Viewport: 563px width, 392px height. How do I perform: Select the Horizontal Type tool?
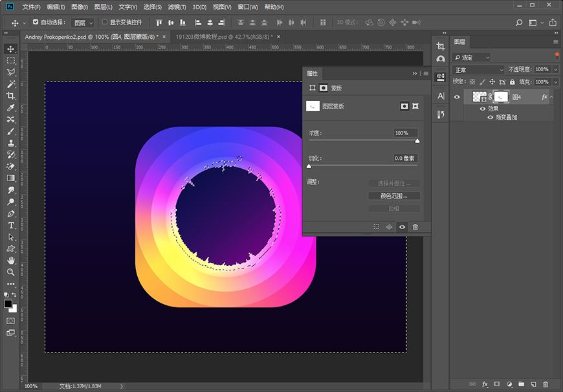11,226
